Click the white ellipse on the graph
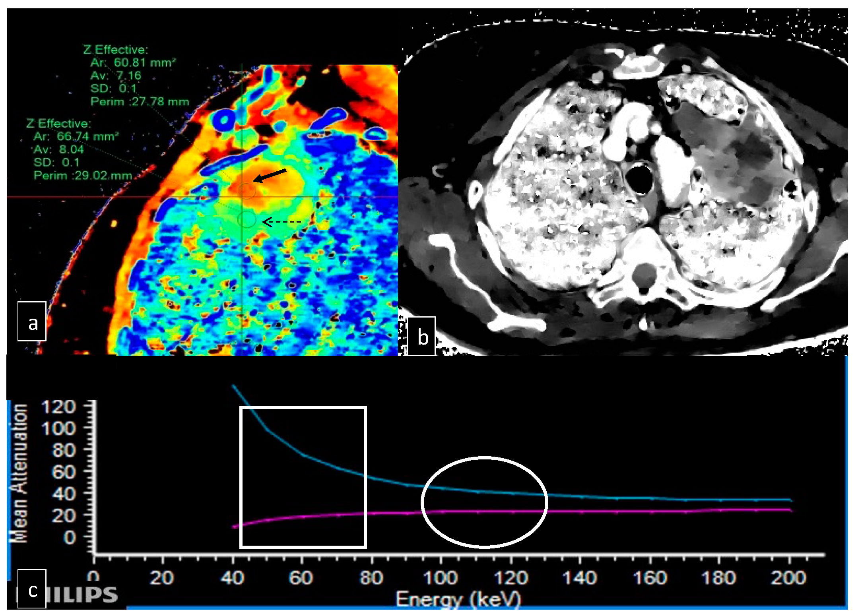Viewport: 856px width, 616px height. (484, 458)
